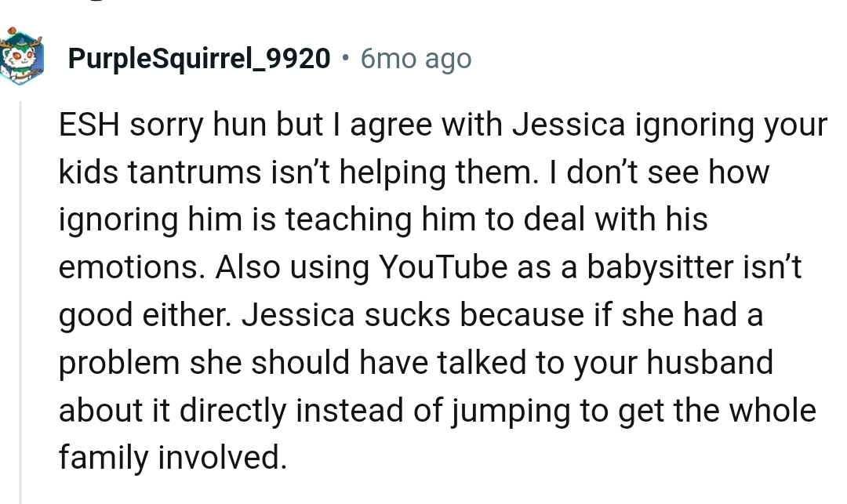Image resolution: width=847 pixels, height=504 pixels.
Task: Click the "6mo ago" comment timestamp
Action: [x=416, y=59]
